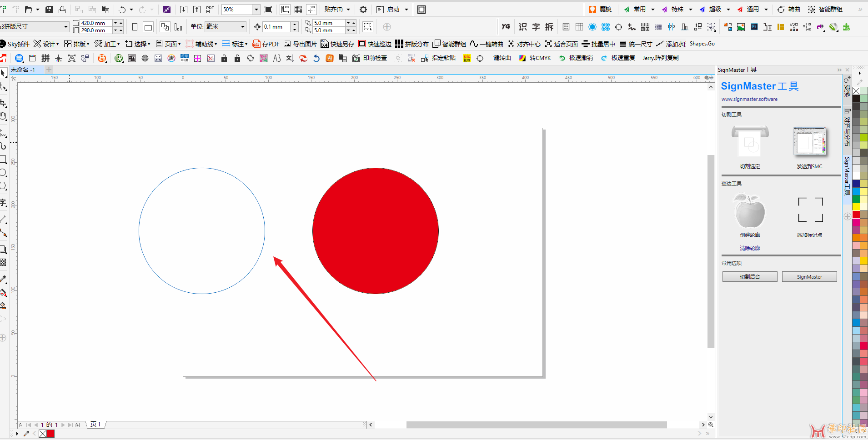Switch to the 变换 docker tab
Viewport: 868px width, 440px height.
tap(847, 86)
